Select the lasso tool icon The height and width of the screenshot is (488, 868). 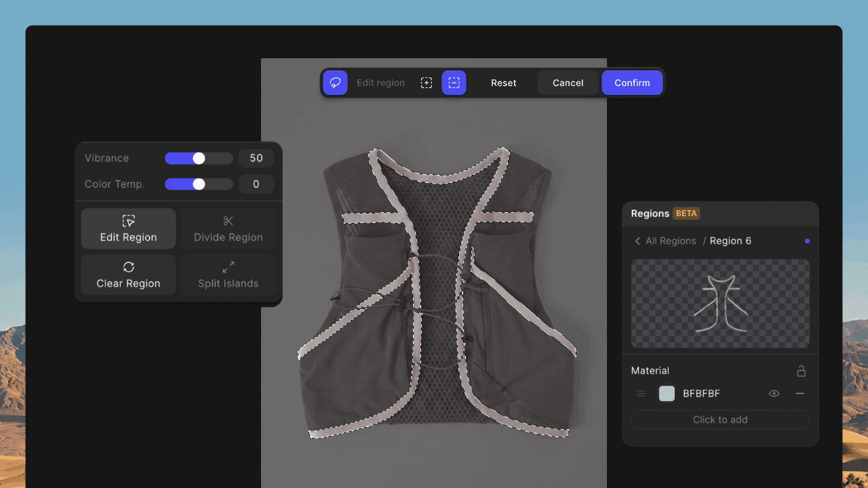(335, 83)
